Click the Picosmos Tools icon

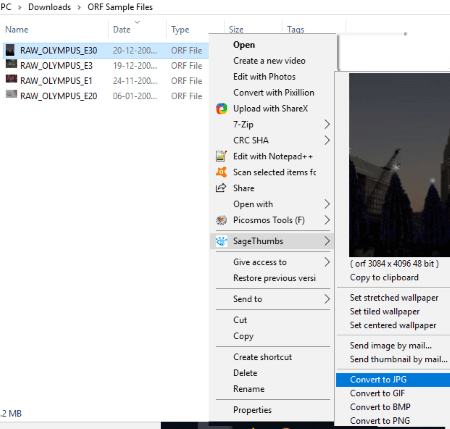tap(221, 220)
